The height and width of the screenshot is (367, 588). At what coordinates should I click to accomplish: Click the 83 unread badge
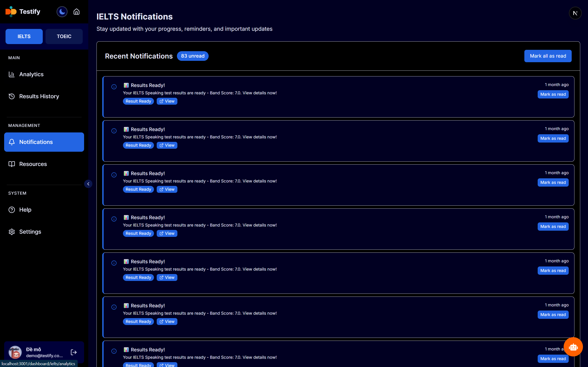[192, 56]
